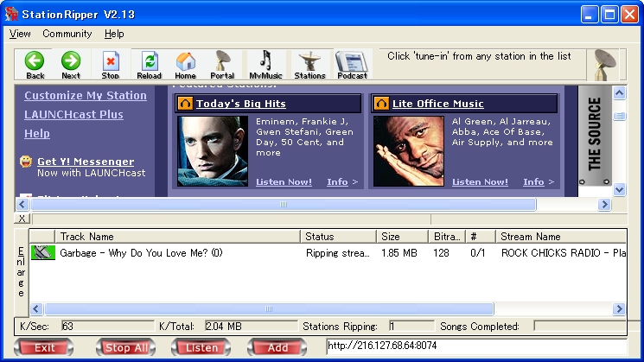Click the Status column header
The height and width of the screenshot is (362, 644).
pos(338,237)
